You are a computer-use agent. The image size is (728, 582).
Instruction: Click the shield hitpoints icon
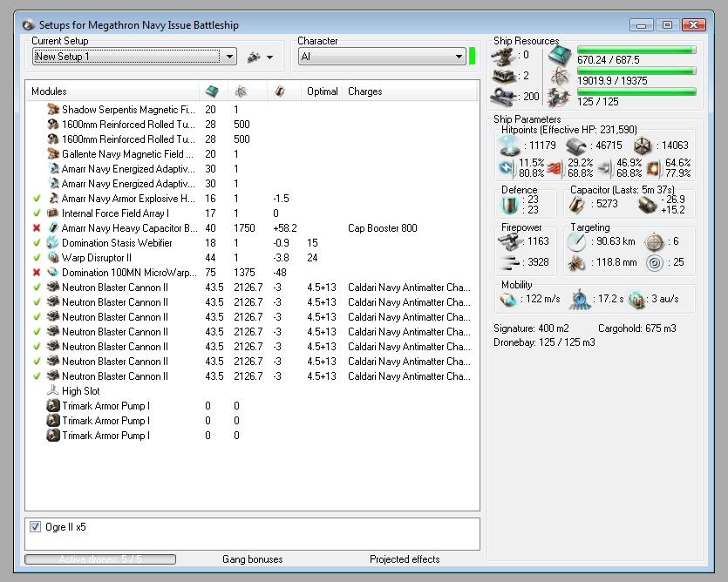pyautogui.click(x=507, y=145)
